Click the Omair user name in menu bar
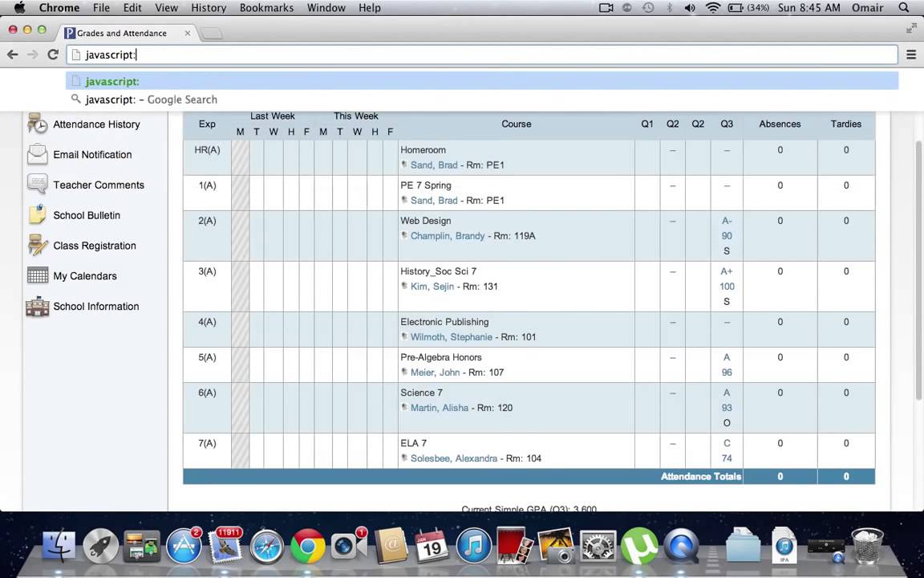Screen dimensions: 924x578 click(x=867, y=8)
